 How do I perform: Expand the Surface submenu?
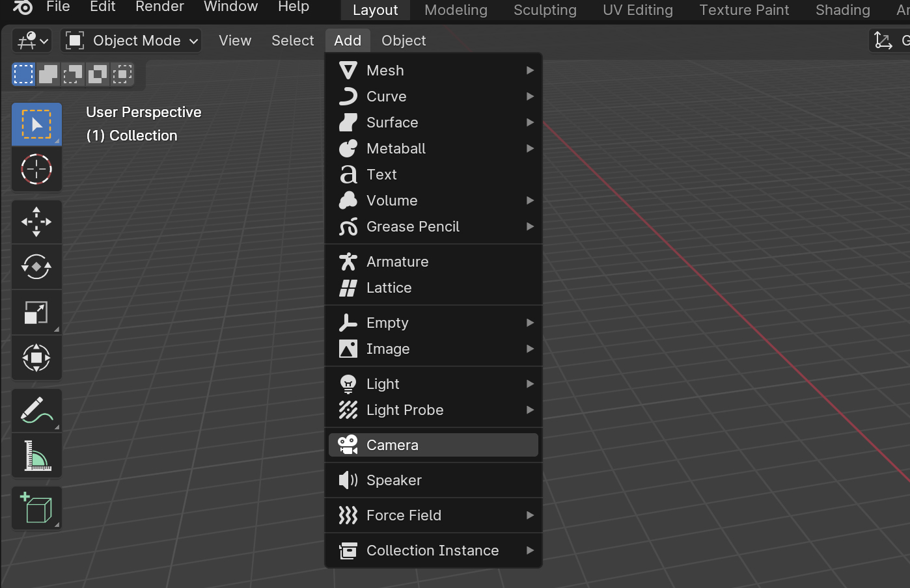pos(434,122)
